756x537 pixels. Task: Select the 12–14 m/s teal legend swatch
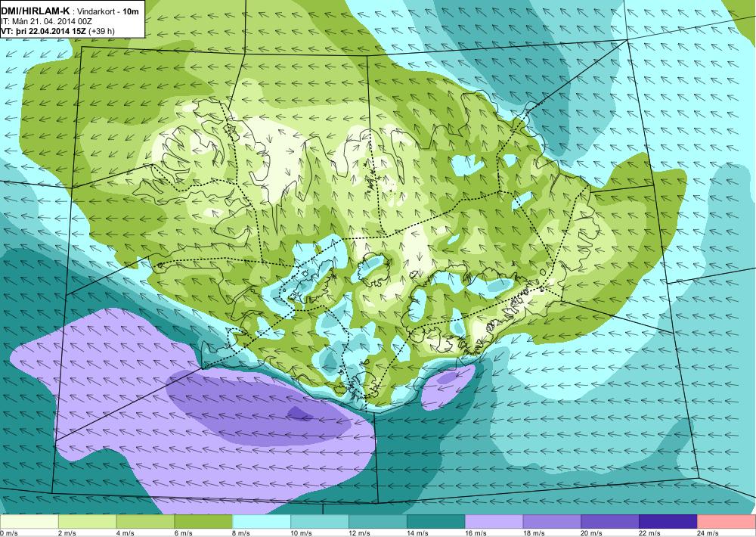(x=377, y=522)
